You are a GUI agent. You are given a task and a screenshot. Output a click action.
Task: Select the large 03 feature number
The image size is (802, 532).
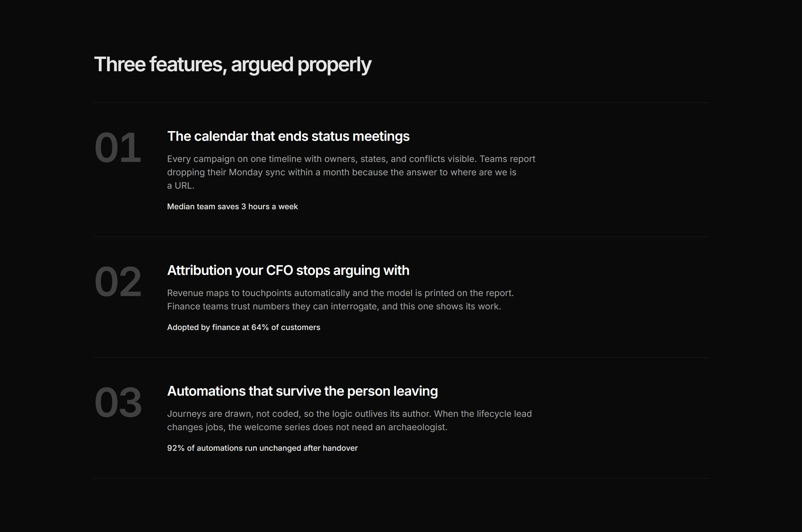pyautogui.click(x=118, y=402)
